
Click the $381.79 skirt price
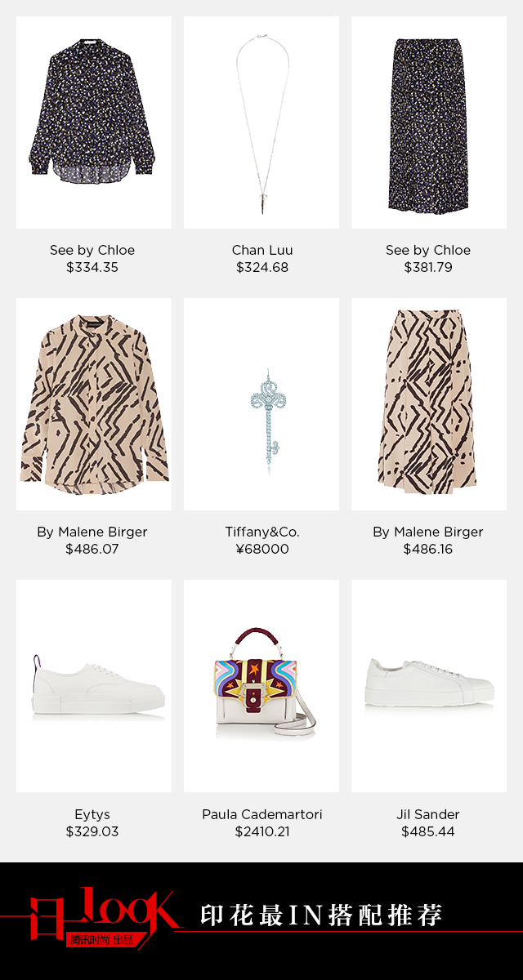pos(428,267)
